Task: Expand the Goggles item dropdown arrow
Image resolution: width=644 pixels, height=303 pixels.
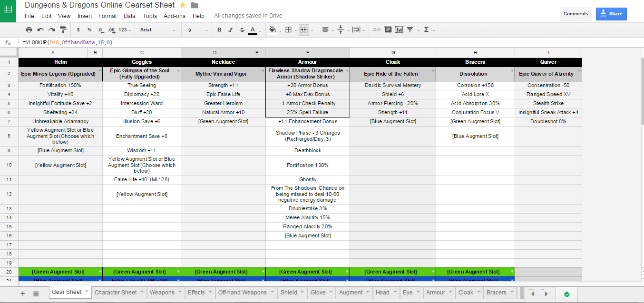Action: coord(178,71)
